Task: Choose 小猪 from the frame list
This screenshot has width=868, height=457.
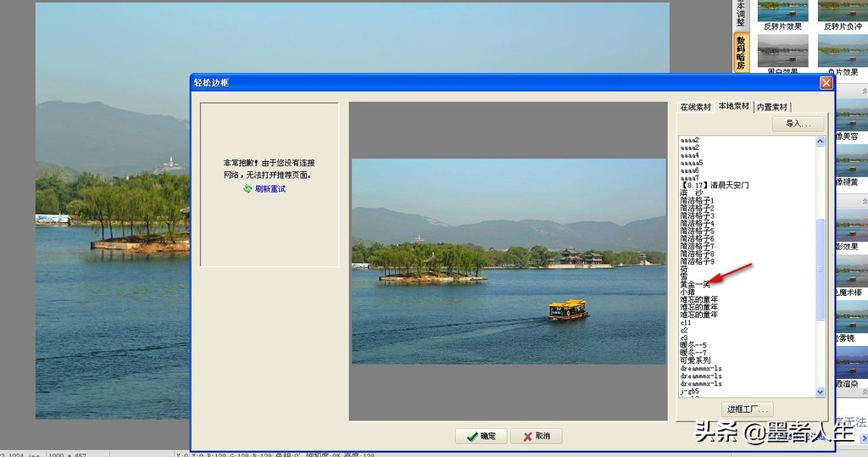Action: point(687,292)
